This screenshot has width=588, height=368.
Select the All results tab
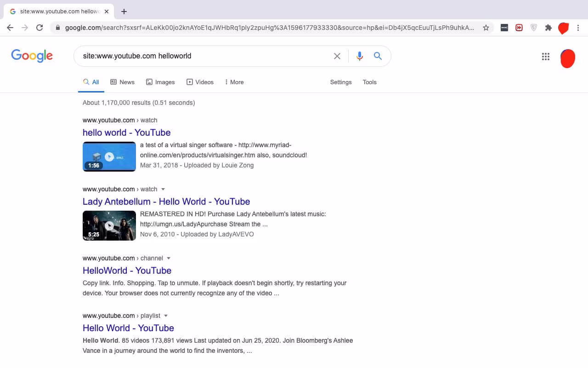91,82
